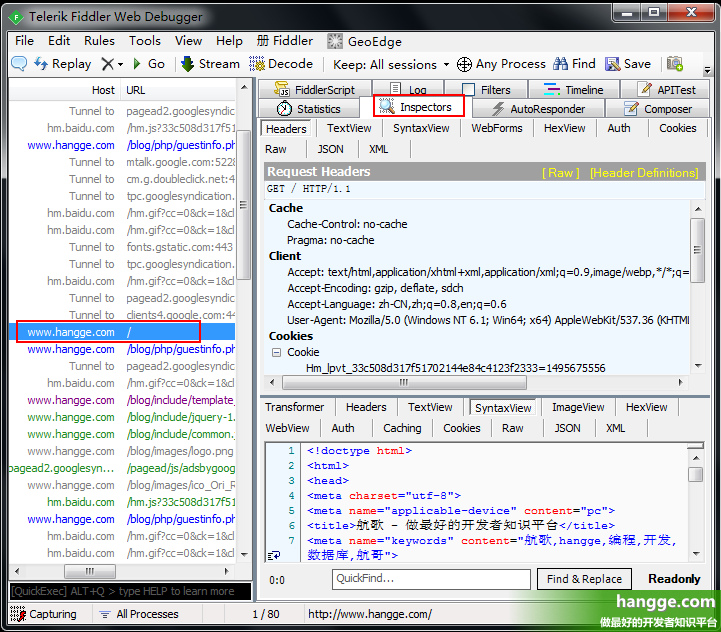Switch to the APITest tab
721x632 pixels.
pos(666,89)
